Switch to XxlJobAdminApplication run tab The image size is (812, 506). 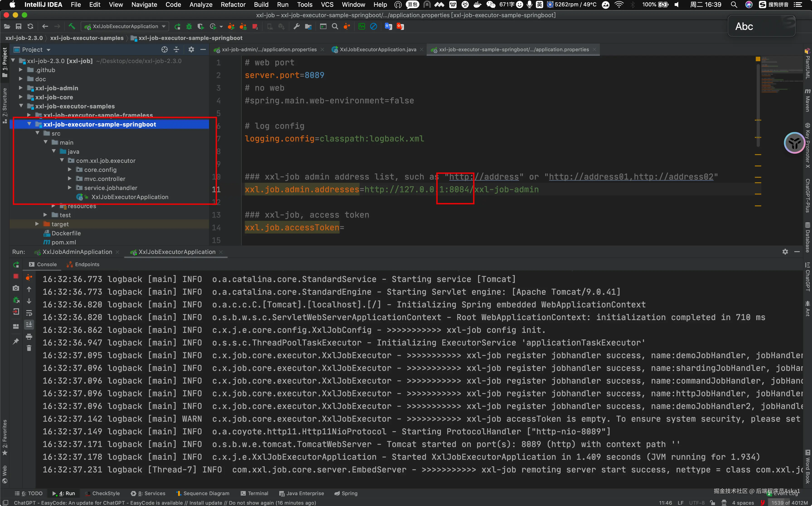click(x=77, y=252)
